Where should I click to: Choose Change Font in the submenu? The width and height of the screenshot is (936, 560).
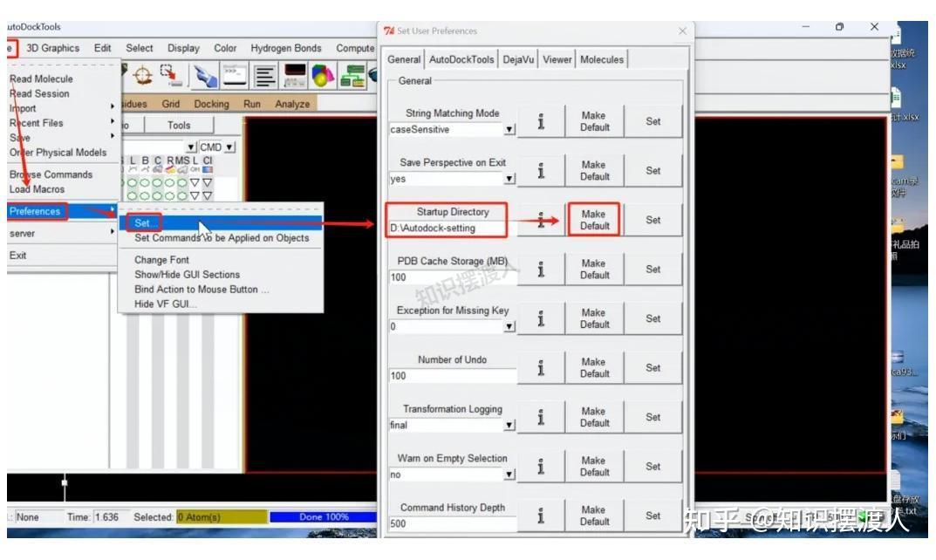[161, 260]
